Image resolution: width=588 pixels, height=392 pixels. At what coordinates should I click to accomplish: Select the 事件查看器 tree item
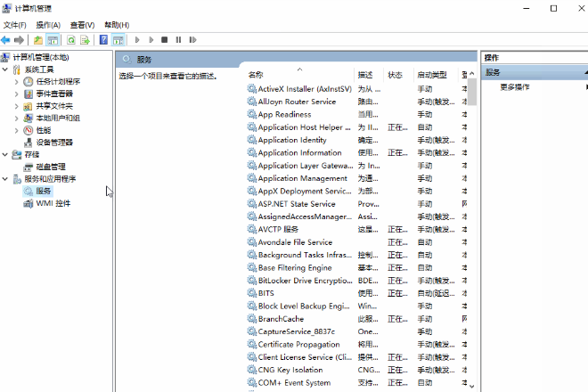pyautogui.click(x=54, y=94)
